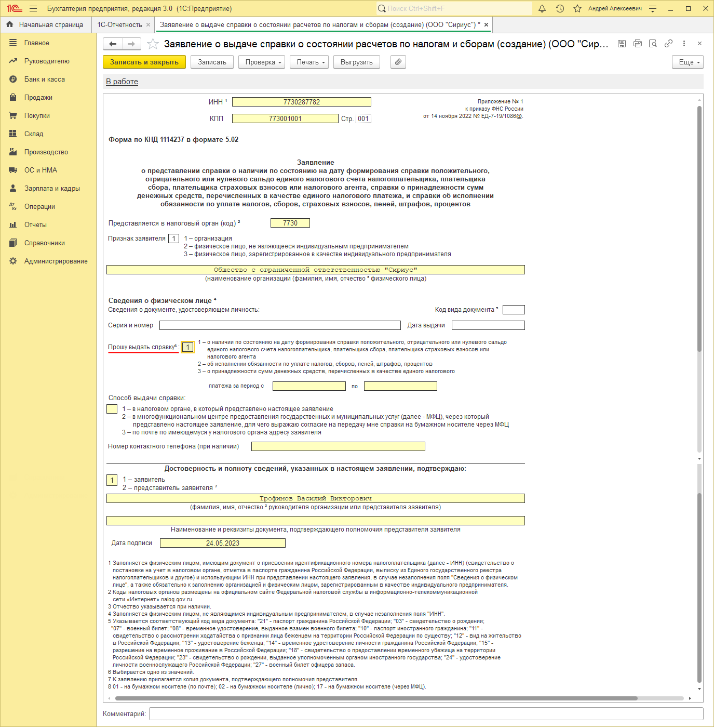Attach file with paperclip button
This screenshot has width=714, height=728.
click(398, 62)
